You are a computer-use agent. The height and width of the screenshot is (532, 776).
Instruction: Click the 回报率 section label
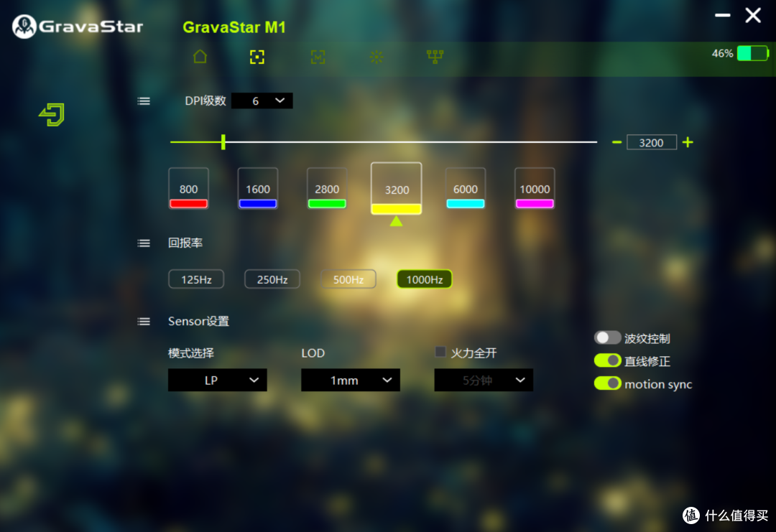click(x=185, y=243)
